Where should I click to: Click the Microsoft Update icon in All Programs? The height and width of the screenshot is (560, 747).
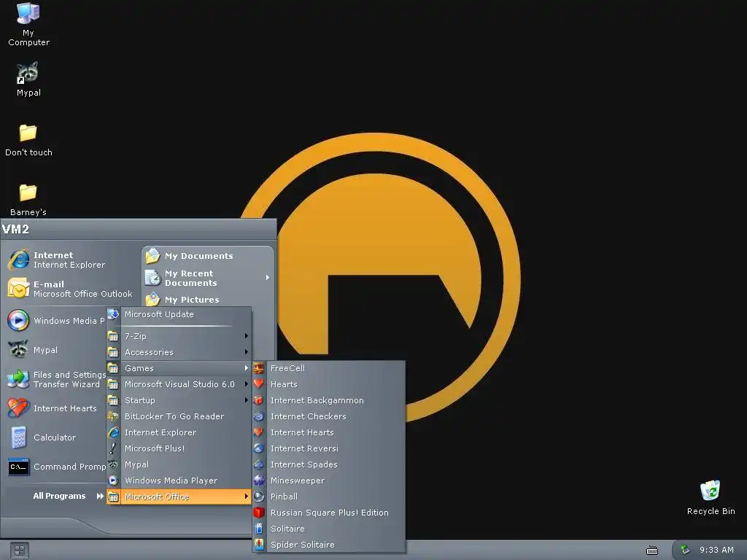(113, 314)
